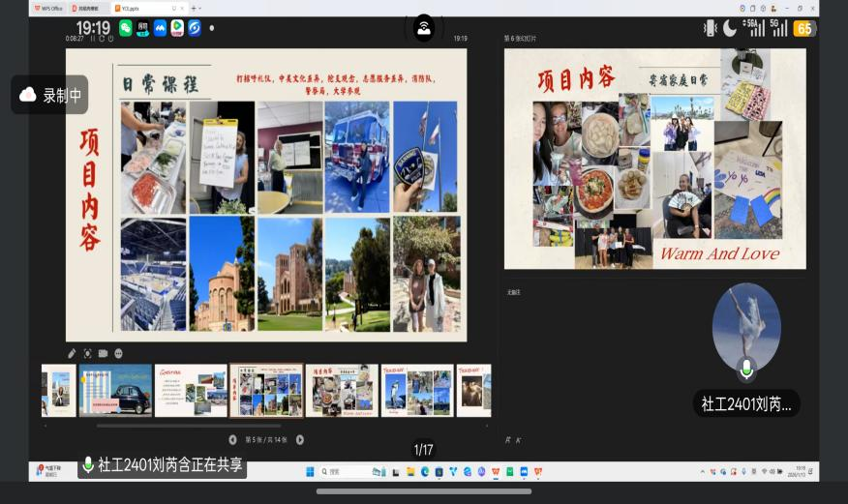Advance with the next slide arrow
Viewport: 848px width, 504px height.
point(299,439)
